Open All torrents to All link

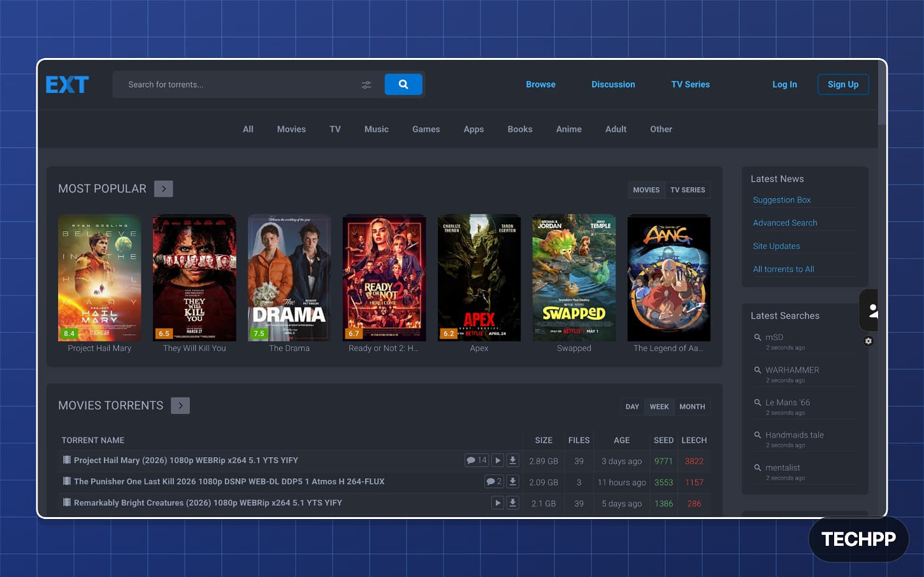783,269
